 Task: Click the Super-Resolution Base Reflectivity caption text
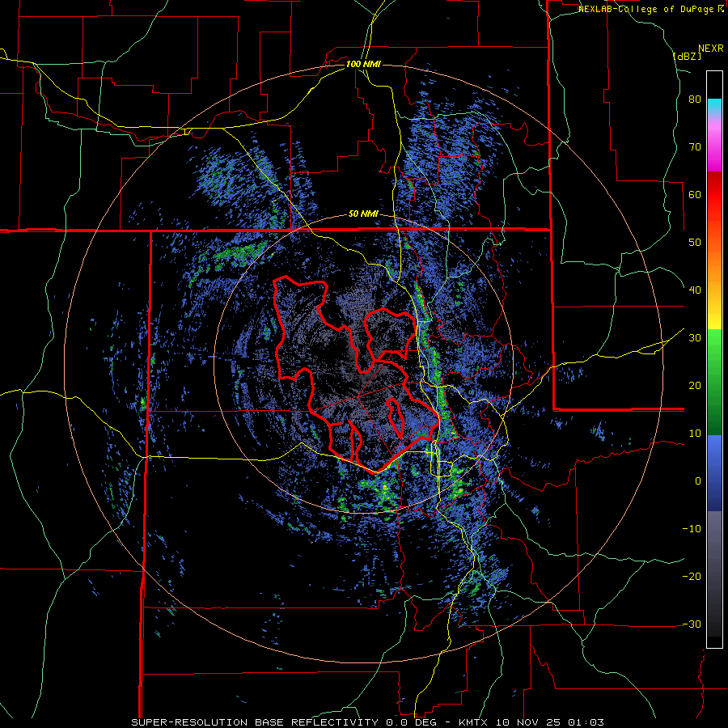[x=255, y=722]
